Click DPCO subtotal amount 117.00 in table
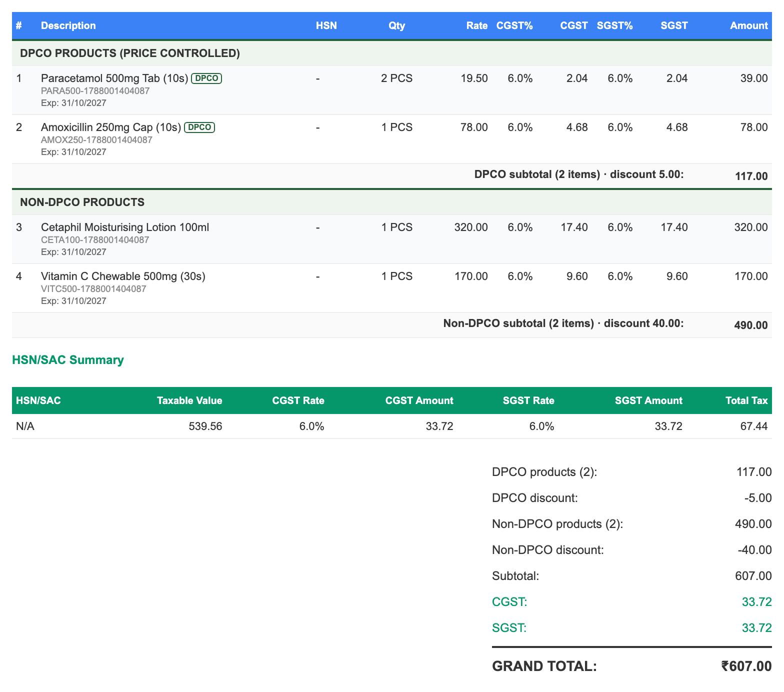Viewport: 784px width, 692px height. coord(751,176)
